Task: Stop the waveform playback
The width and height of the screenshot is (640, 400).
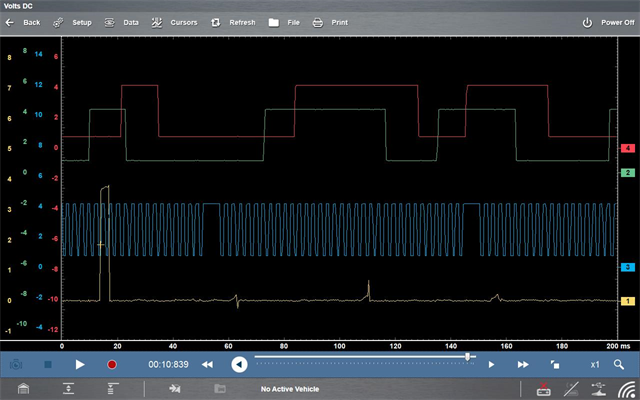Action: [47, 364]
